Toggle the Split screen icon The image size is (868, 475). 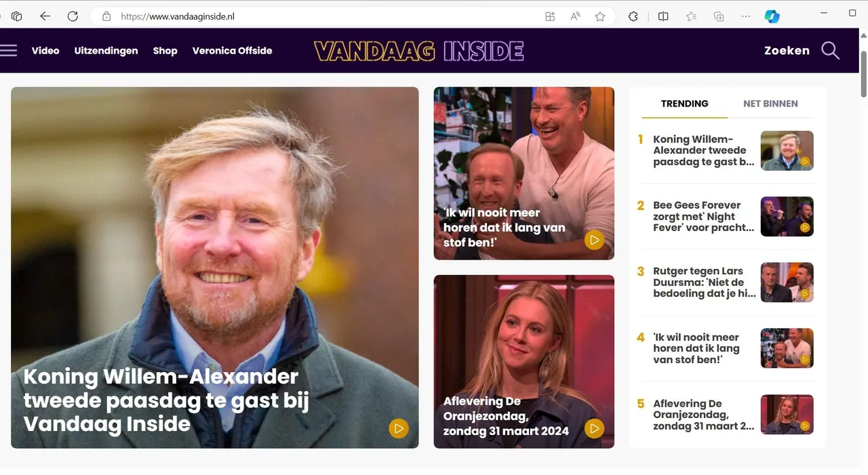(x=663, y=16)
